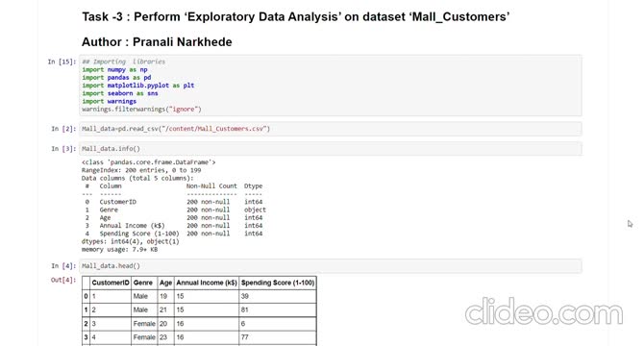Click the In [15] prompt label
This screenshot has width=644, height=346.
pyautogui.click(x=62, y=62)
